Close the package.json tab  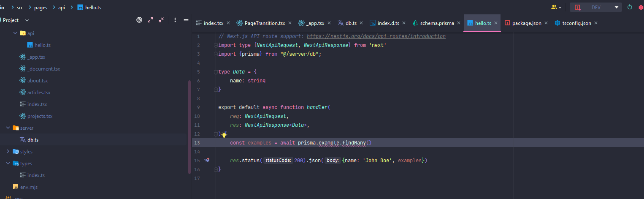(x=546, y=23)
